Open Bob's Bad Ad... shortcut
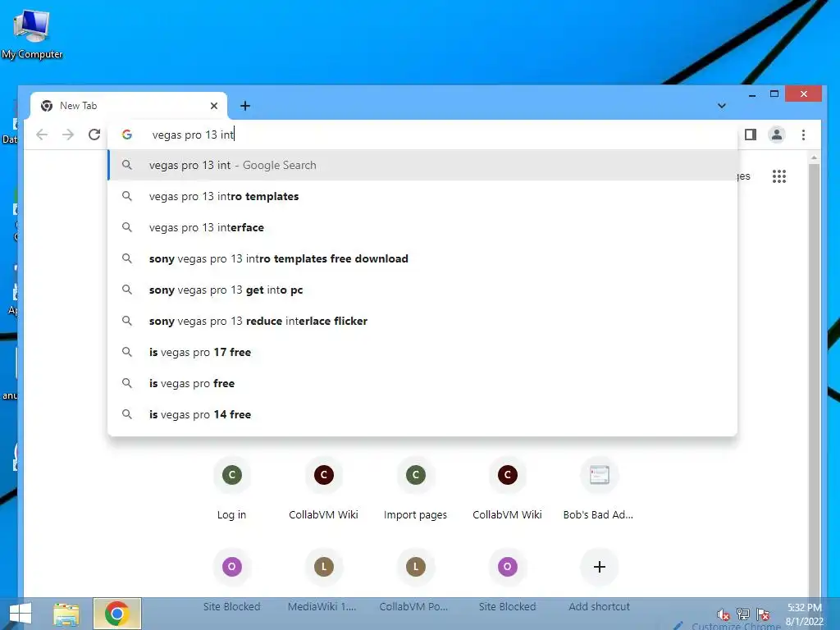The image size is (840, 630). pyautogui.click(x=599, y=489)
